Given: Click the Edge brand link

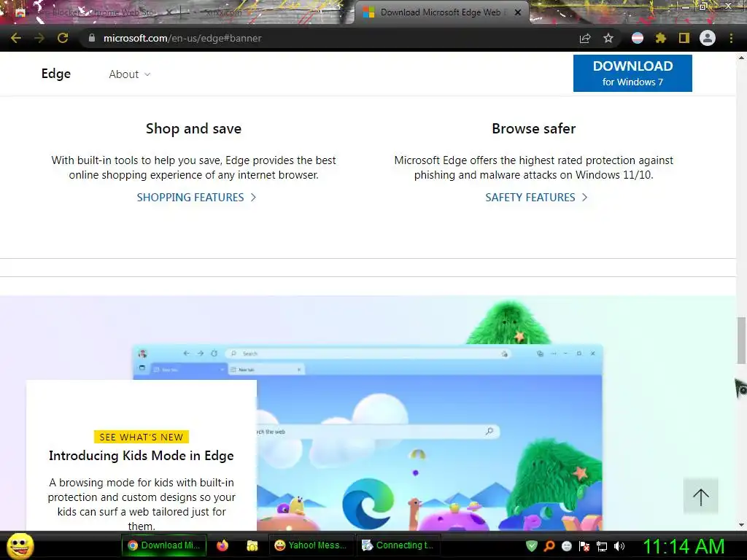Looking at the screenshot, I should pos(55,74).
